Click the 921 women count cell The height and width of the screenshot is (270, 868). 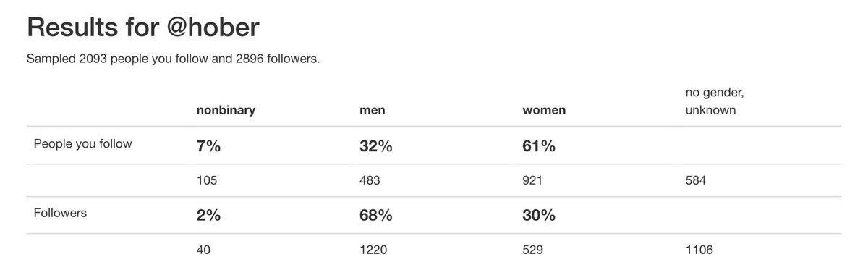coord(532,180)
